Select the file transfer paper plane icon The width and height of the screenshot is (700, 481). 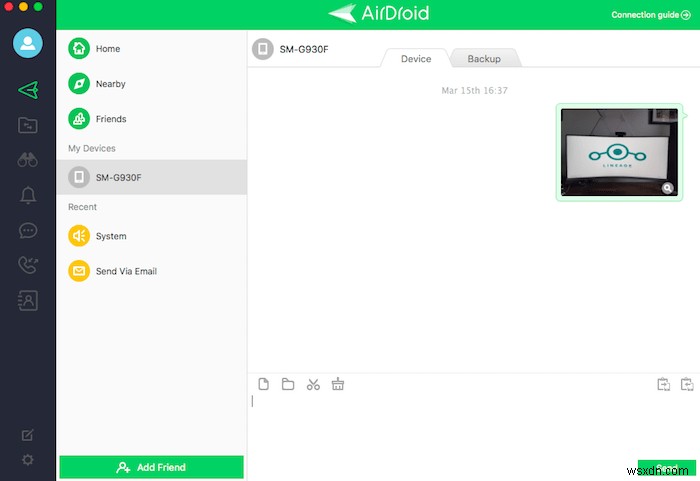28,90
